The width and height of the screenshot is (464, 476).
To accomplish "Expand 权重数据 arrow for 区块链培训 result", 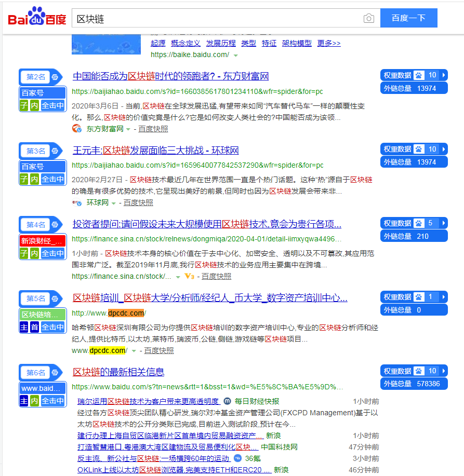I will (x=444, y=296).
